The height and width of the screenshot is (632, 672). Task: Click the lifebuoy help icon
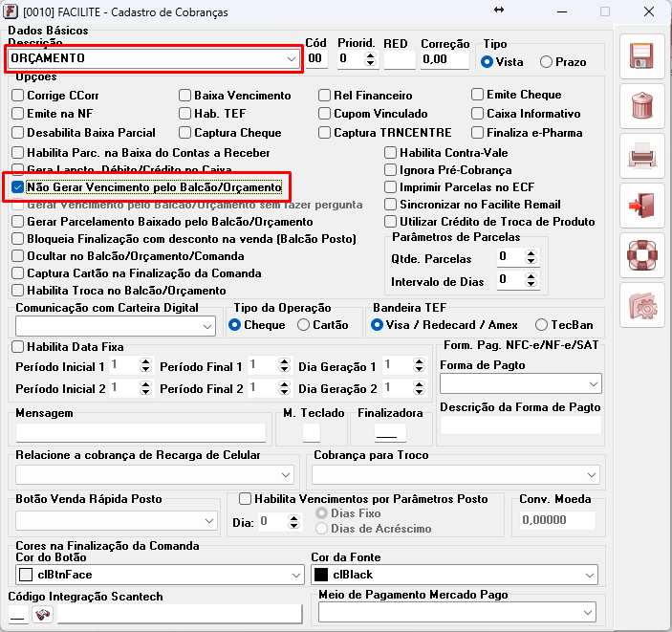(641, 255)
